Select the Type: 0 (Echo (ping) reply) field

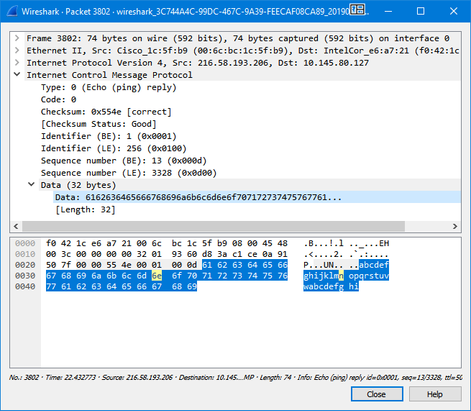tap(109, 87)
